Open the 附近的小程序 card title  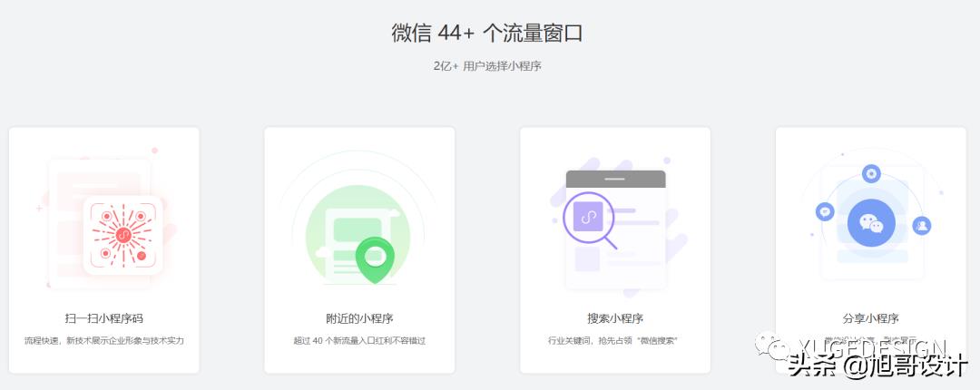pyautogui.click(x=360, y=318)
